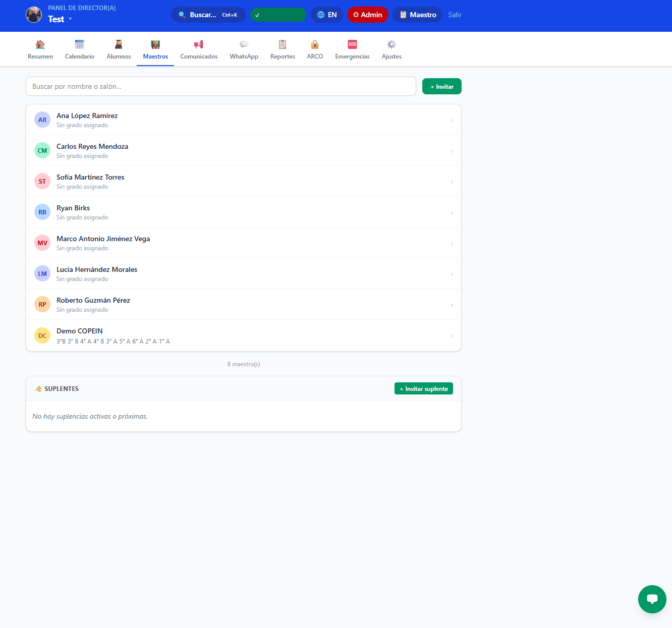Select teacher name Marco Antonio Jiménez Vega
The width and height of the screenshot is (672, 628).
pos(103,239)
